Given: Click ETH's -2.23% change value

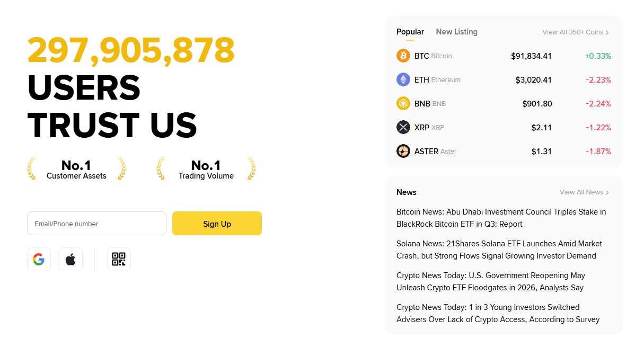Looking at the screenshot, I should tap(598, 79).
